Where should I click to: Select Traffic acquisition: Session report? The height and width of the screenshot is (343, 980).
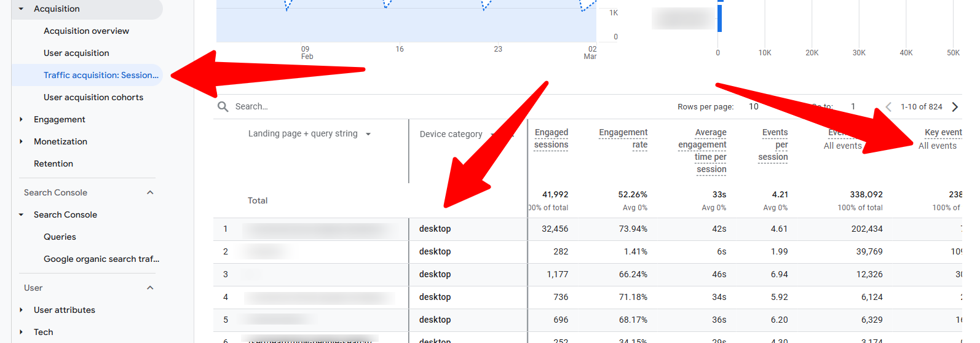coord(101,75)
